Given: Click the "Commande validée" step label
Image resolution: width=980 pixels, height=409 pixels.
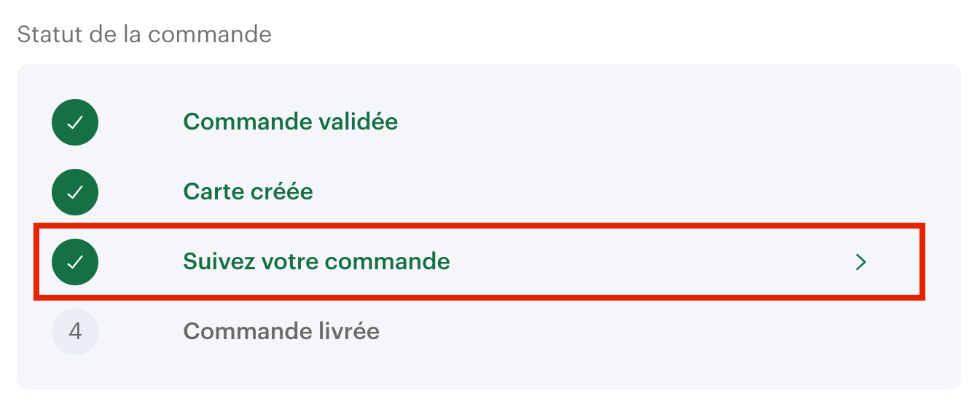Looking at the screenshot, I should pos(290,122).
